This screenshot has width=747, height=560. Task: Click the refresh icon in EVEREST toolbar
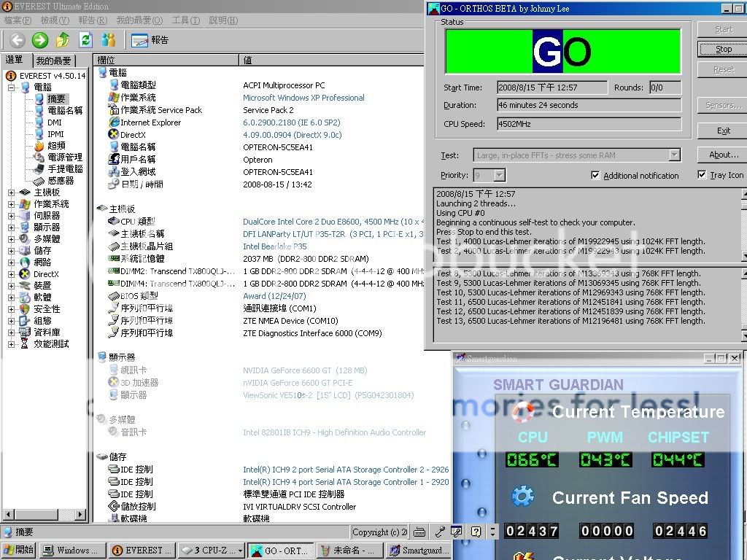pos(85,40)
